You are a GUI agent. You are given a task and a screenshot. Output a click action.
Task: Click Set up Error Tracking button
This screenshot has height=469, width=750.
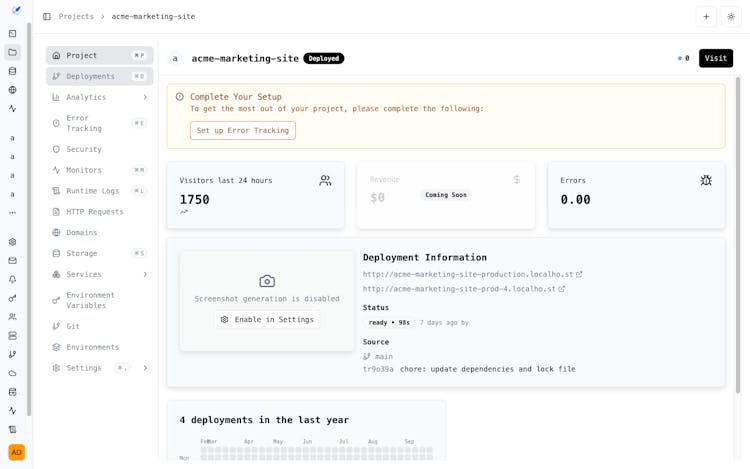(x=243, y=131)
